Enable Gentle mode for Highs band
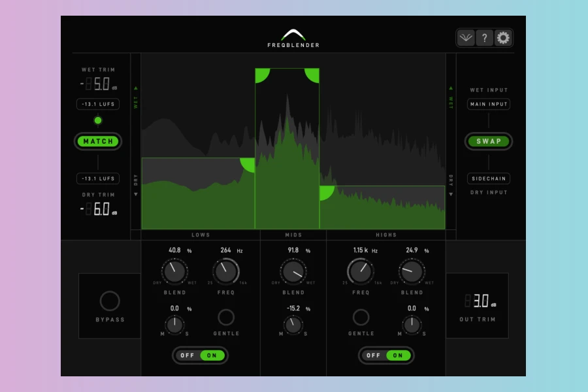This screenshot has height=392, width=588. tap(361, 318)
